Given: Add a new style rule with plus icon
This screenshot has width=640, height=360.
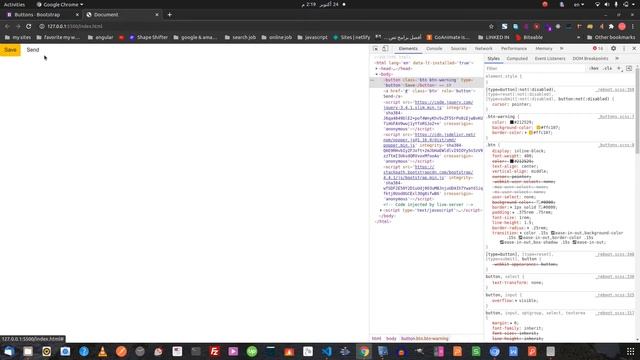Looking at the screenshot, I should [x=619, y=68].
